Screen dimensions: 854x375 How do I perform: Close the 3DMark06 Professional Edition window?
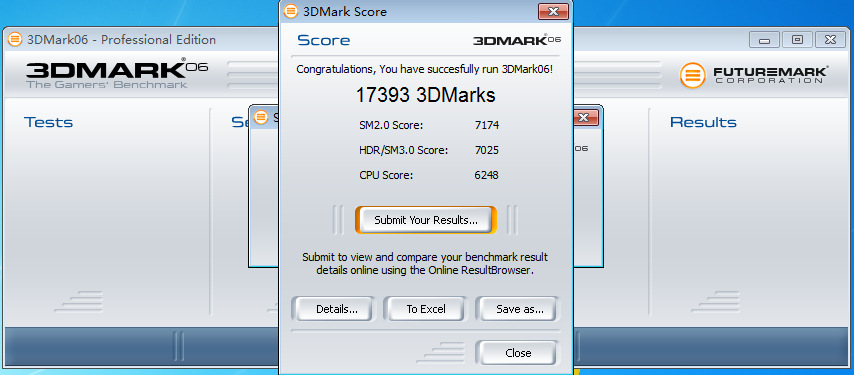(x=830, y=40)
